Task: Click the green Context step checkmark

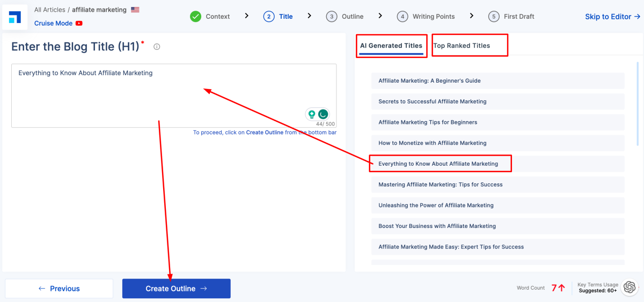Action: [195, 17]
